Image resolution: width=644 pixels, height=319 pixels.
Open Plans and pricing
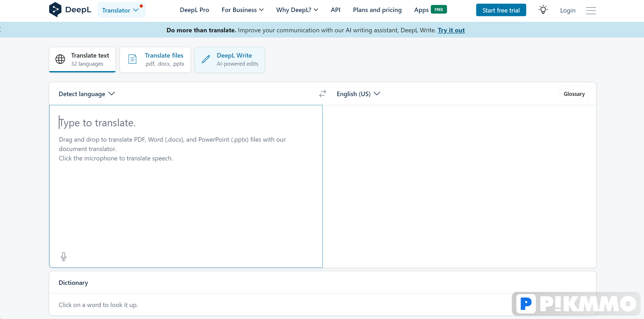[377, 10]
